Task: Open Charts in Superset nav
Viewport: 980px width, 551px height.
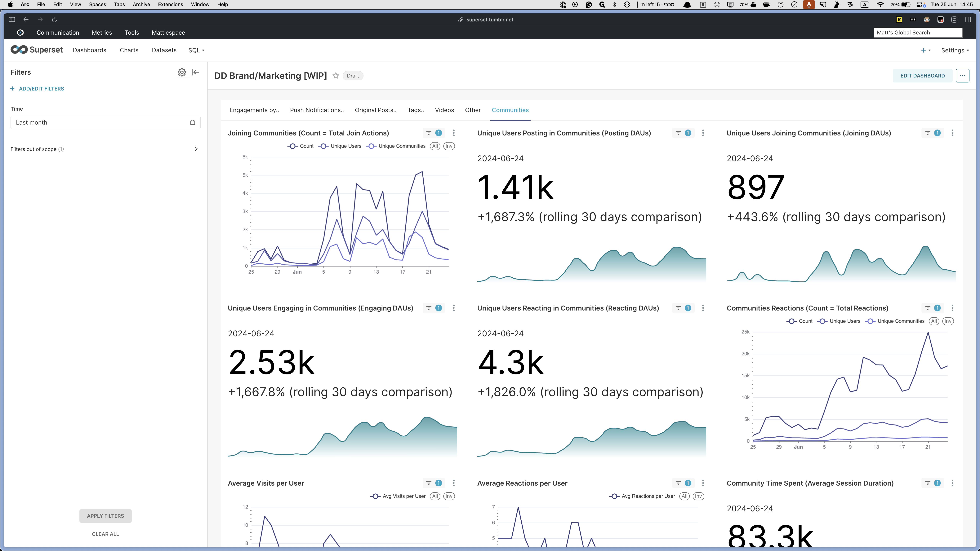Action: (x=129, y=50)
